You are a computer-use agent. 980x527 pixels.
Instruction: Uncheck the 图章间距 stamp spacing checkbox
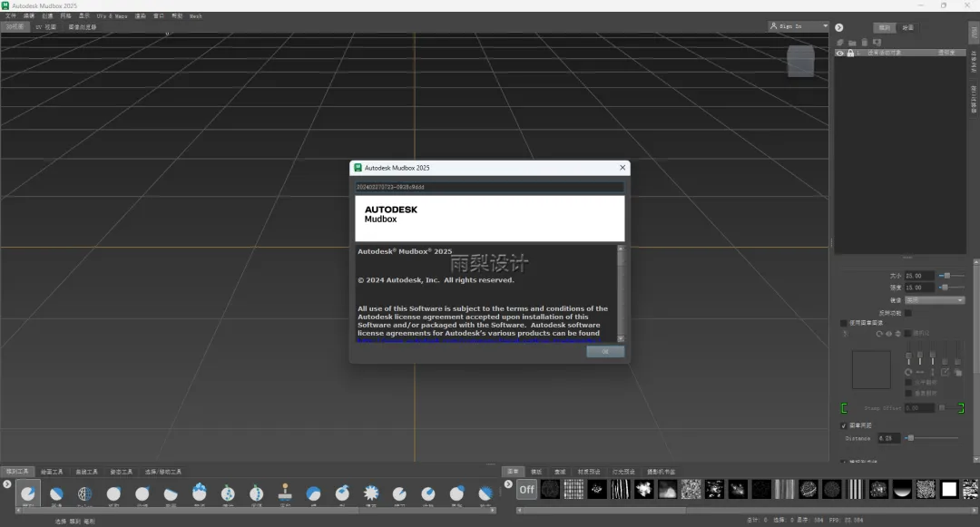844,425
